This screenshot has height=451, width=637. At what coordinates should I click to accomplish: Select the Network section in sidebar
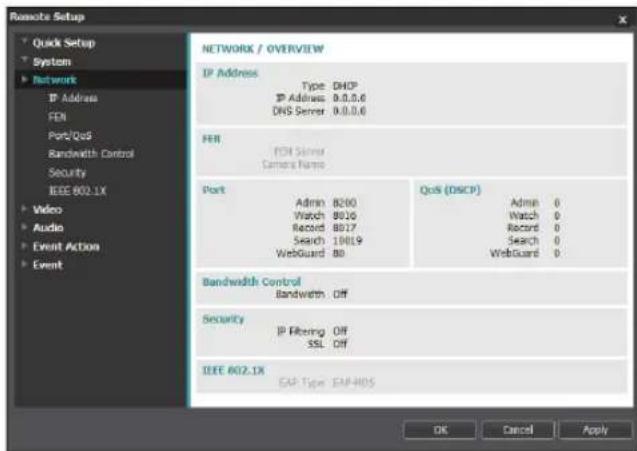[x=54, y=80]
